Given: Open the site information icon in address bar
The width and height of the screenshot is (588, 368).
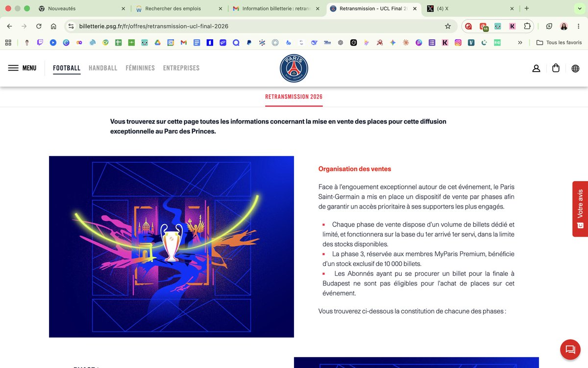Looking at the screenshot, I should click(71, 26).
